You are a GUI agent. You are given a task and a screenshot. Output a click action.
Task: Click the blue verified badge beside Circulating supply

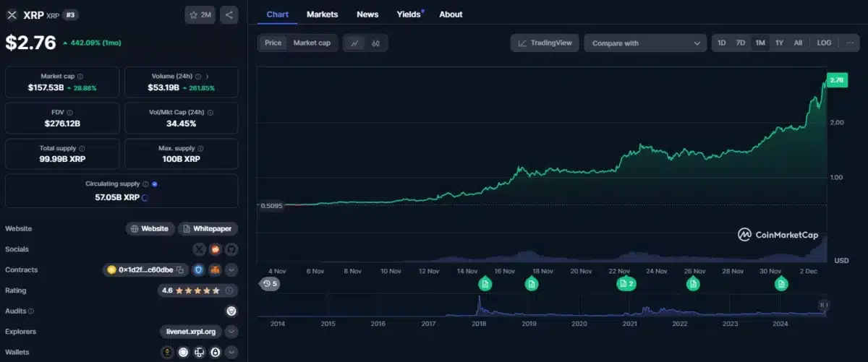click(154, 184)
